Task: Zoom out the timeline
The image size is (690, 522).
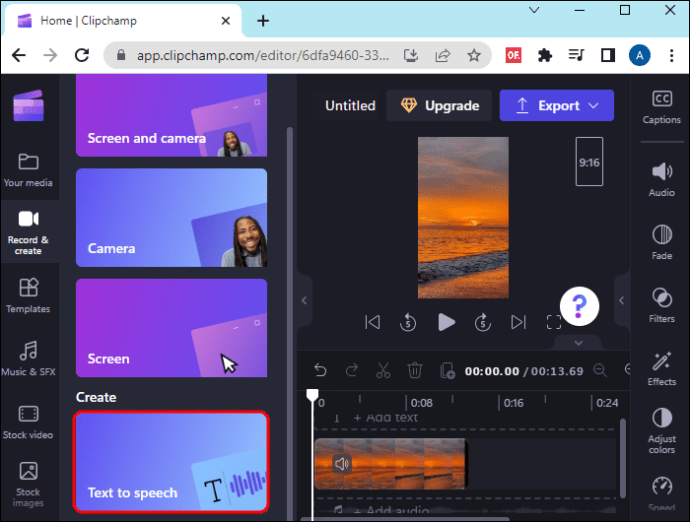Action: [600, 370]
